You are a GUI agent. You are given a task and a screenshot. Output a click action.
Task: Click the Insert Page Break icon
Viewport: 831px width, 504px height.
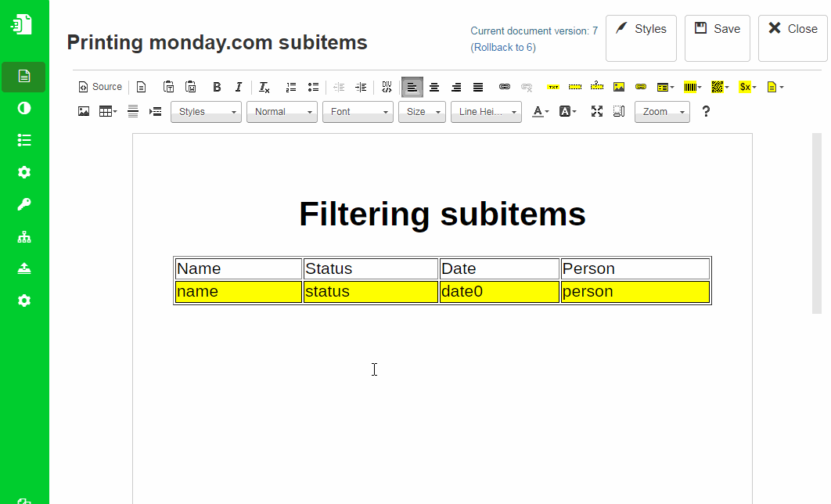[155, 111]
